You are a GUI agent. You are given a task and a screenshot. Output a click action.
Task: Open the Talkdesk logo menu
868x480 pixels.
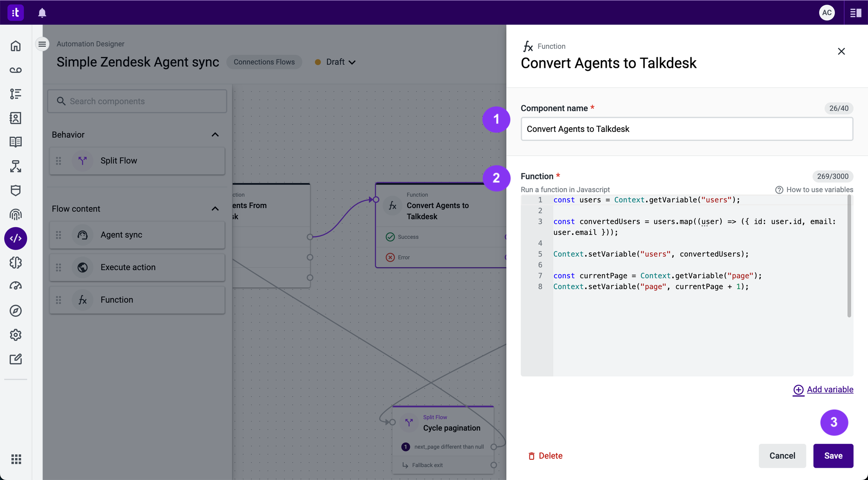point(15,13)
